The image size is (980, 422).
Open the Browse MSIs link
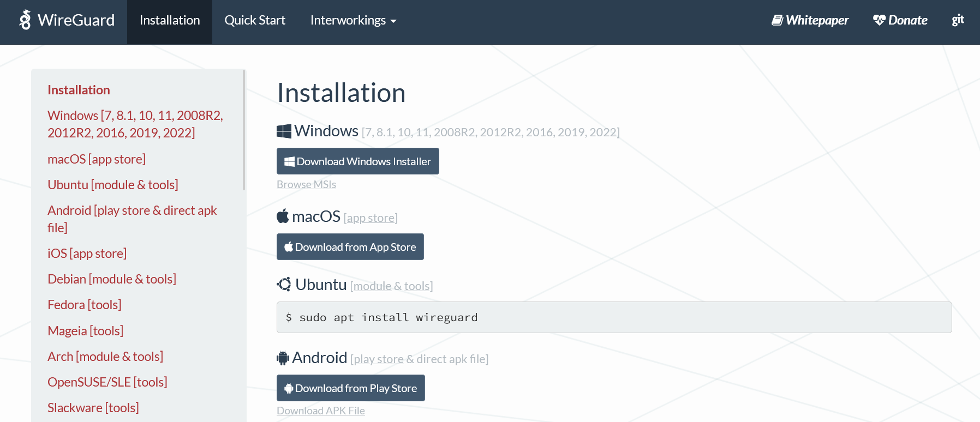[306, 184]
